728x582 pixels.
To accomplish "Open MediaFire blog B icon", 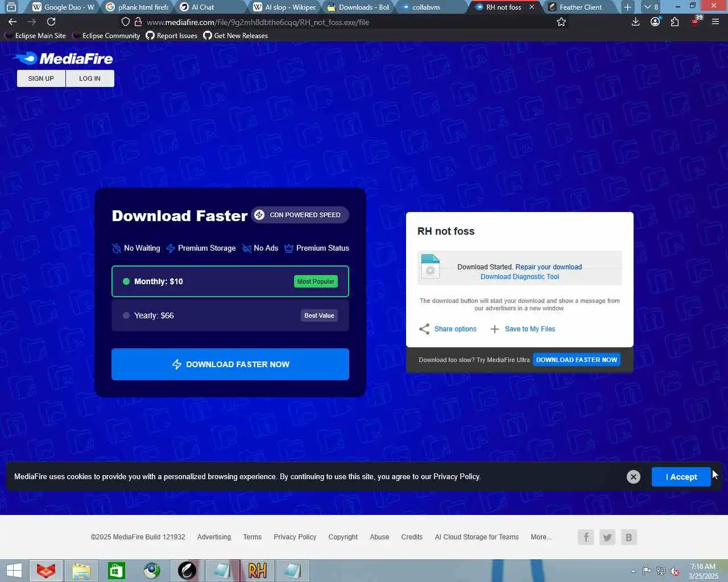I will pos(628,537).
